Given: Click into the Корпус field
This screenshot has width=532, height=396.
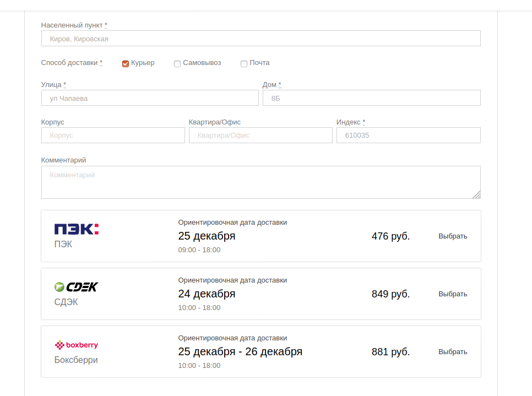Looking at the screenshot, I should click(x=113, y=135).
